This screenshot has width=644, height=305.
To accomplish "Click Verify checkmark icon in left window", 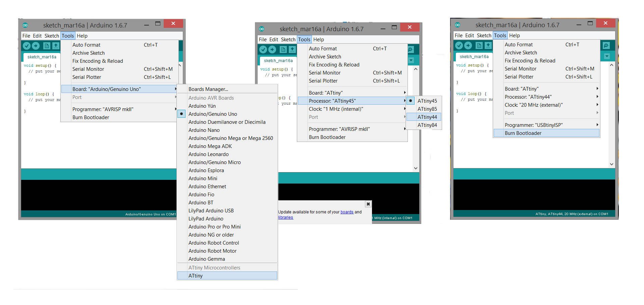I will pyautogui.click(x=27, y=46).
